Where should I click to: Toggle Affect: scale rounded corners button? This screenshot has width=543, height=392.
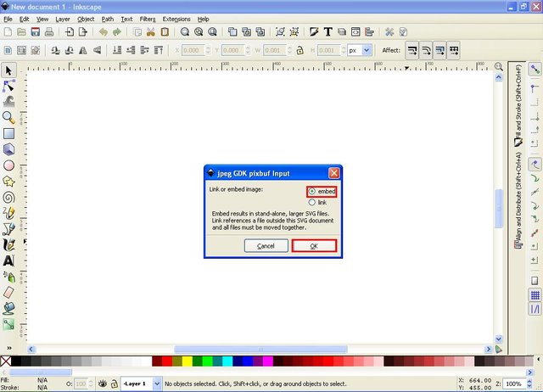tap(426, 51)
